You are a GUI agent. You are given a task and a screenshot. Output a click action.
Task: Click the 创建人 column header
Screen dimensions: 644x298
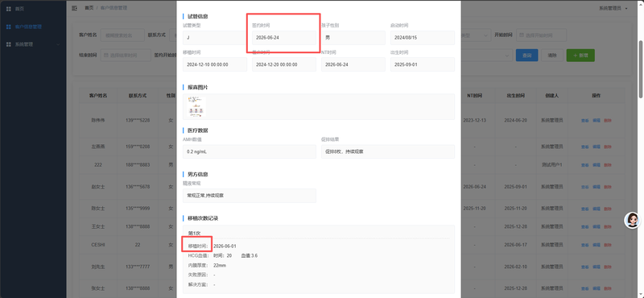[551, 95]
